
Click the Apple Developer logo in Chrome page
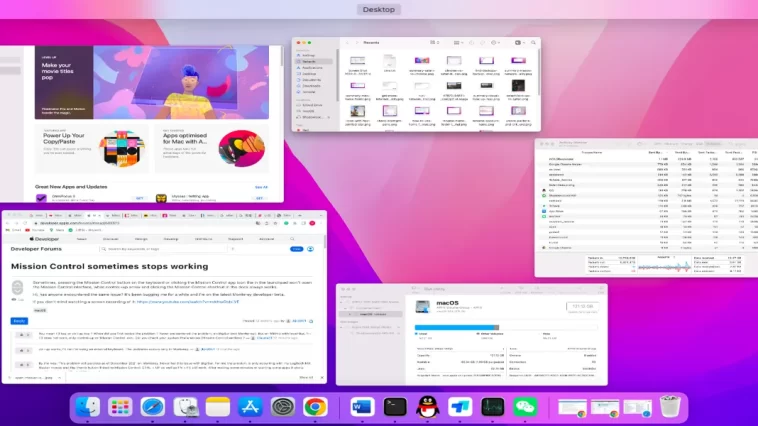click(44, 239)
